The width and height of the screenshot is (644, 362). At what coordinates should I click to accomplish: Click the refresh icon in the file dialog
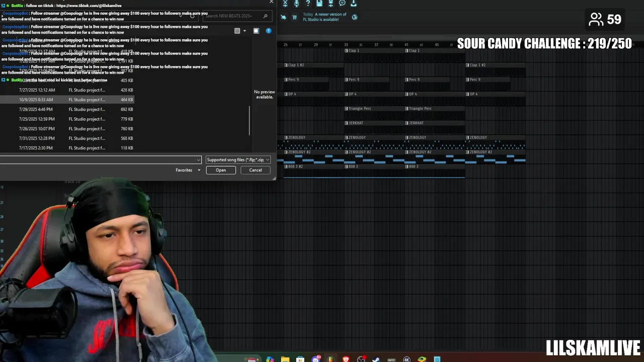coord(192,16)
